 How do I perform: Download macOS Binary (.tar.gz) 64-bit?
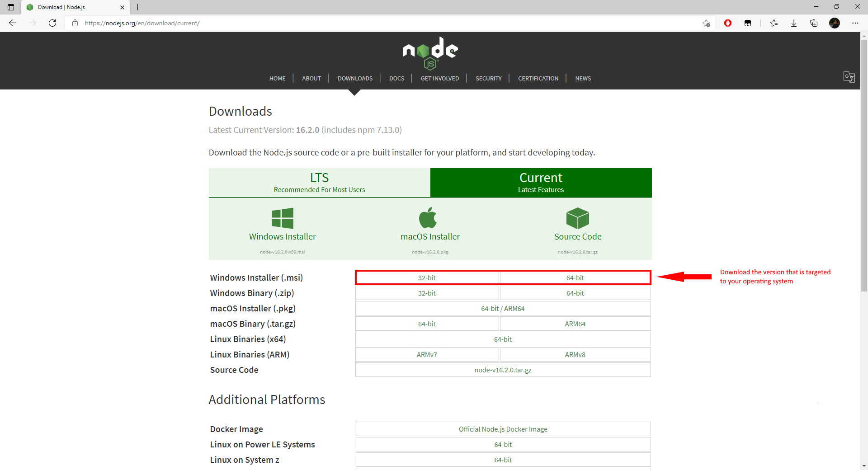[427, 324]
